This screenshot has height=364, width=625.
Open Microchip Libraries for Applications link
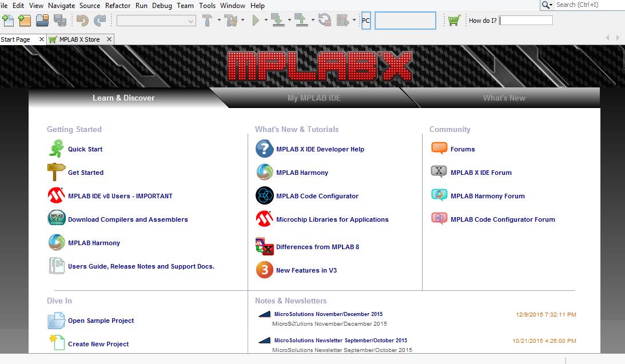(332, 219)
